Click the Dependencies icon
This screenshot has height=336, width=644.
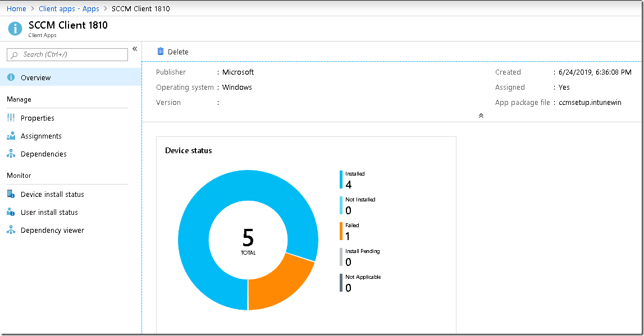pos(11,154)
